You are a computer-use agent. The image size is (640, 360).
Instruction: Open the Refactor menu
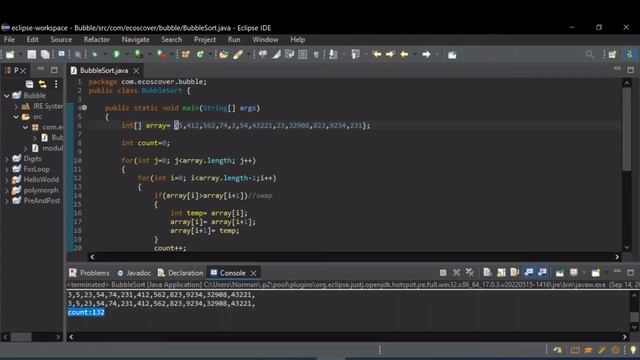pyautogui.click(x=96, y=40)
